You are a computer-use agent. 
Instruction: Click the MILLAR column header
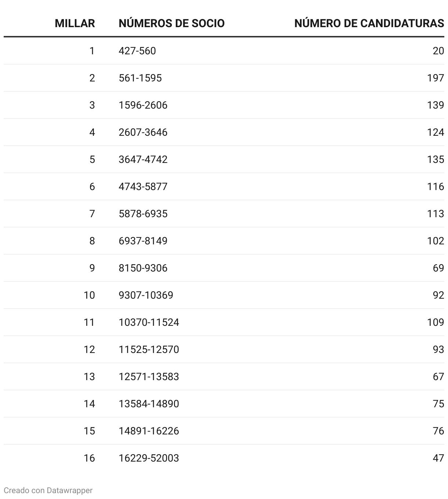pos(75,23)
